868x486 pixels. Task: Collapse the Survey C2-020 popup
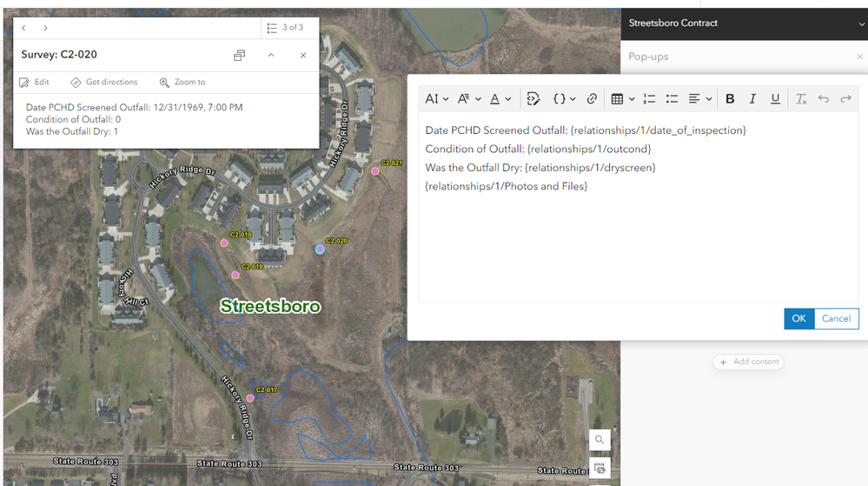(271, 55)
